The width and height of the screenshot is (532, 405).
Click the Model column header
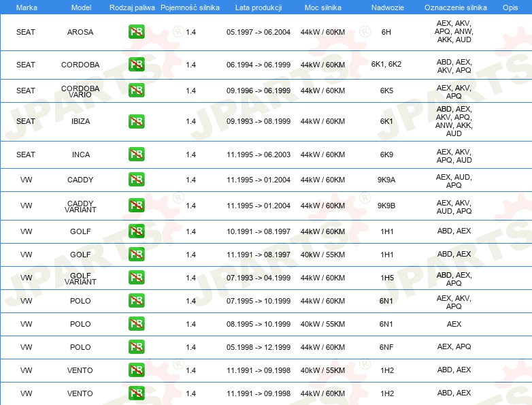pyautogui.click(x=81, y=7)
